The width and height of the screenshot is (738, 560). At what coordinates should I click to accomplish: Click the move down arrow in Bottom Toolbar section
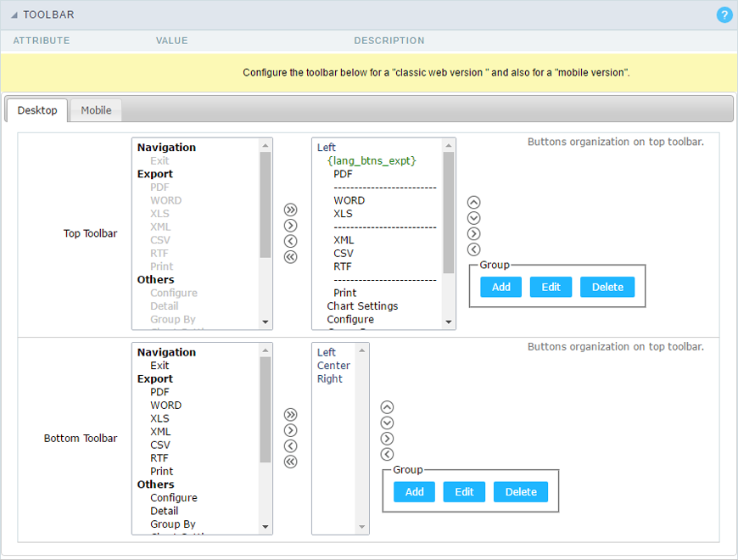tap(387, 423)
